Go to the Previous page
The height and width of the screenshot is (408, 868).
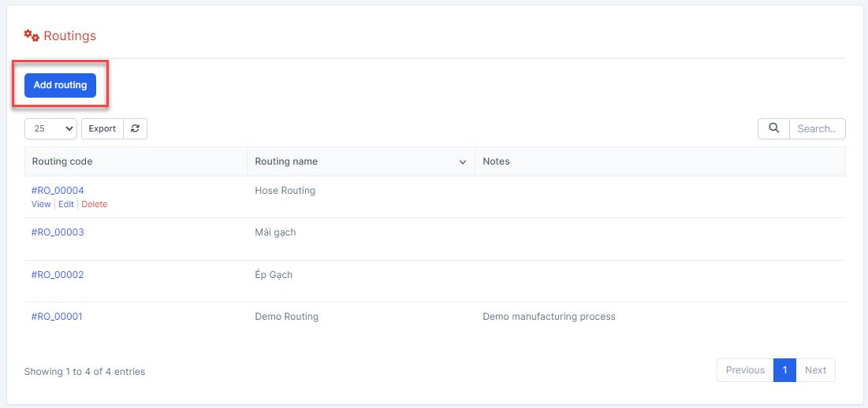click(x=745, y=370)
